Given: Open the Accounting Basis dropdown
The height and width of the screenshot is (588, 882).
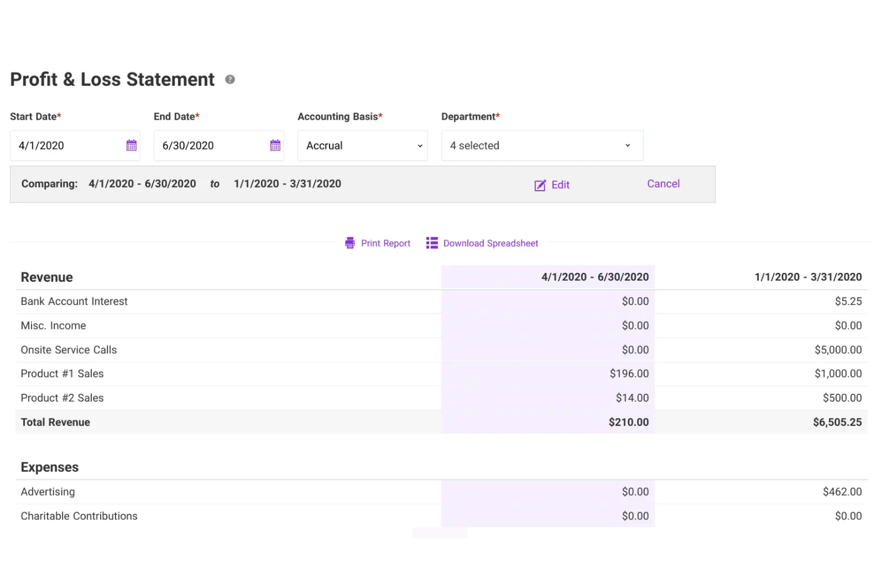Looking at the screenshot, I should tap(362, 145).
